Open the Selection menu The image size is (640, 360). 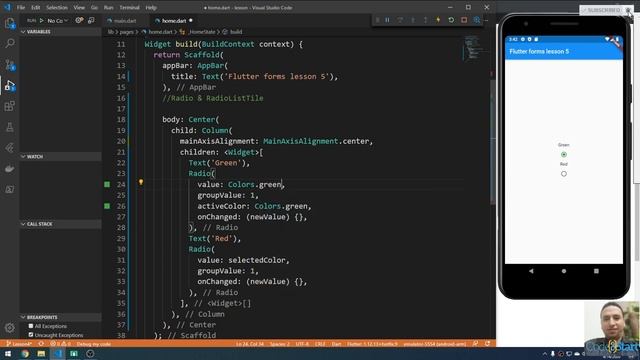[x=57, y=7]
